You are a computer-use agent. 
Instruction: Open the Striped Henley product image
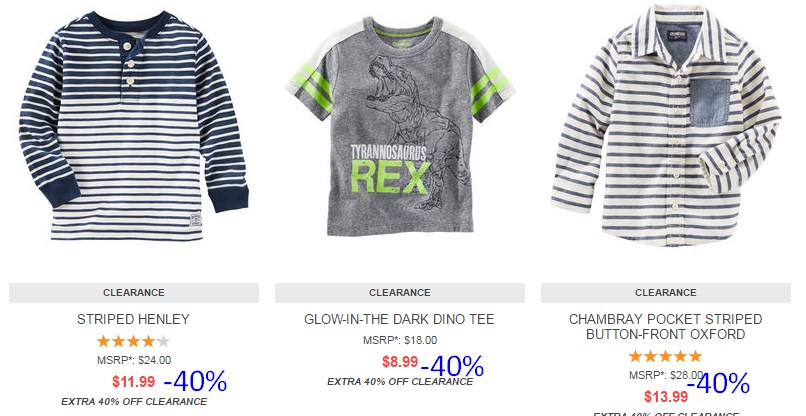point(134,125)
